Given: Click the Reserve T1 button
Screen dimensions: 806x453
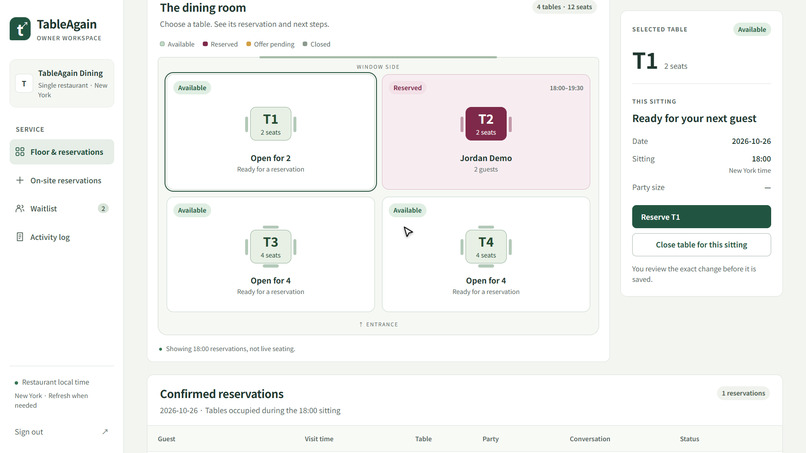Looking at the screenshot, I should (x=701, y=216).
